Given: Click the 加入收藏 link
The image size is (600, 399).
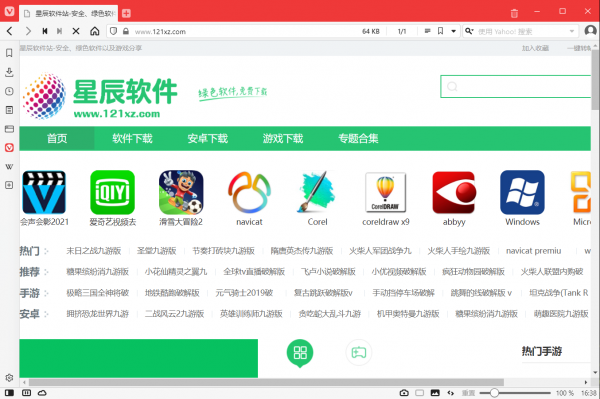Looking at the screenshot, I should point(535,48).
